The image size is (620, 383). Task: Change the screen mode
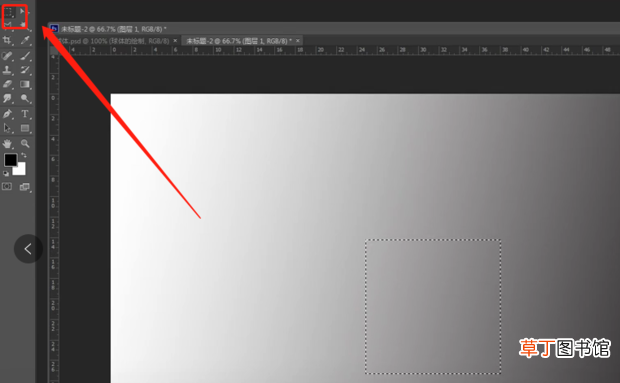point(25,187)
